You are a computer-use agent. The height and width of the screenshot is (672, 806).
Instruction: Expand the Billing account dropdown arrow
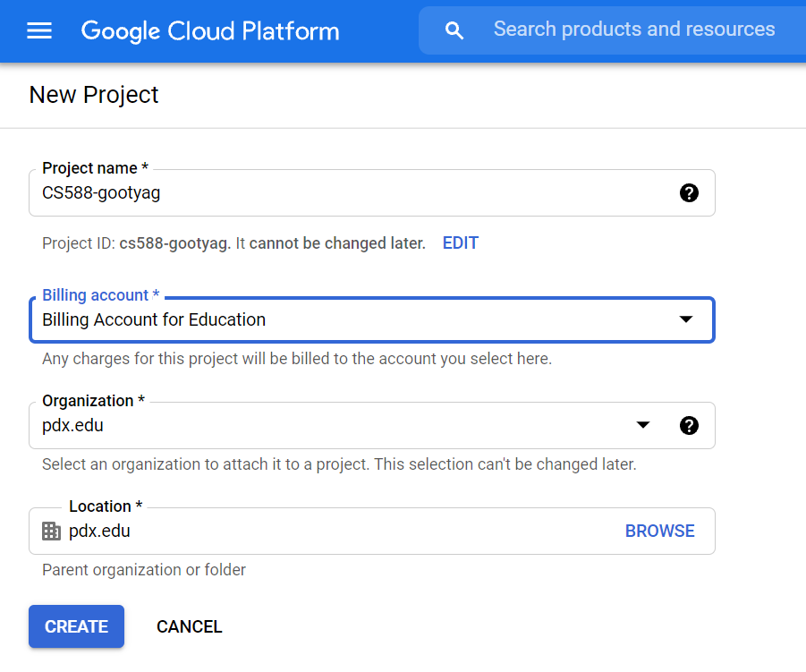pyautogui.click(x=686, y=319)
